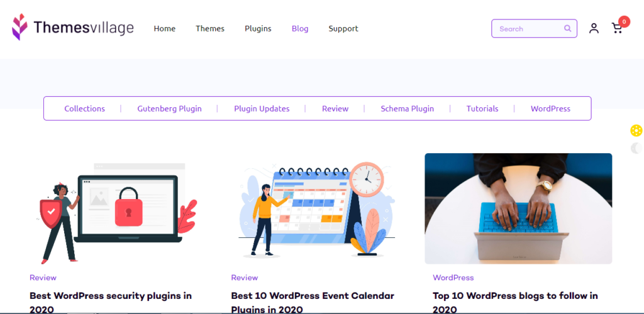Select the Blog menu item
The image size is (644, 314).
(300, 29)
